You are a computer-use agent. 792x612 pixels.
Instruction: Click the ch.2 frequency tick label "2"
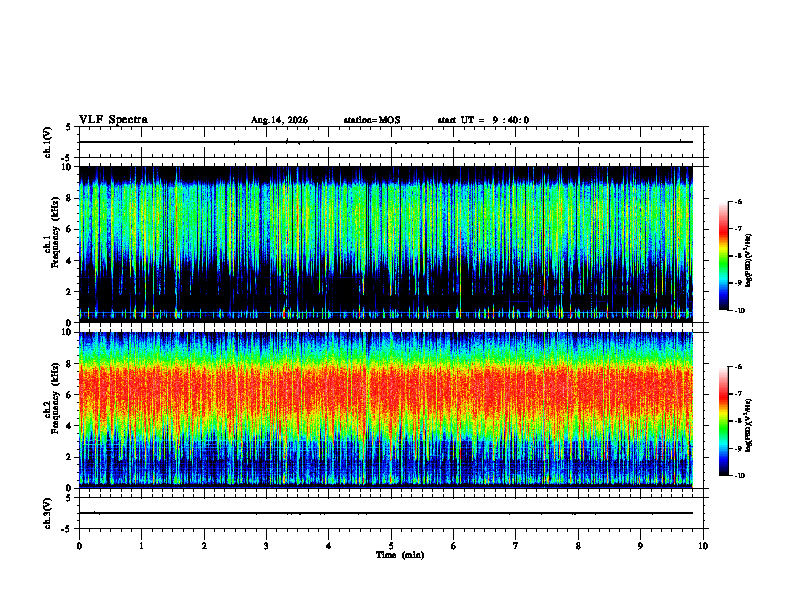pos(70,457)
